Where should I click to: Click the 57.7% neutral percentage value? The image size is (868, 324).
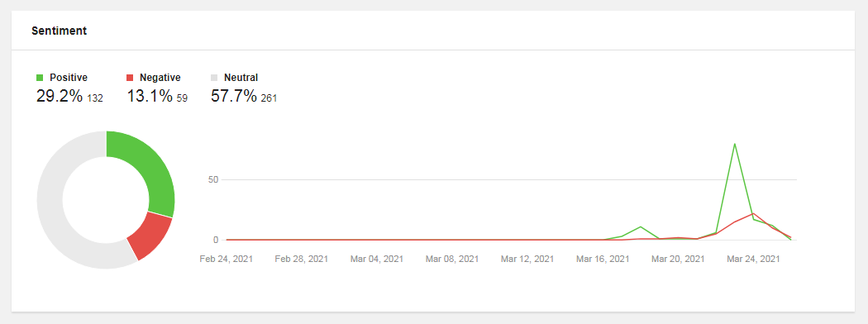click(x=234, y=97)
